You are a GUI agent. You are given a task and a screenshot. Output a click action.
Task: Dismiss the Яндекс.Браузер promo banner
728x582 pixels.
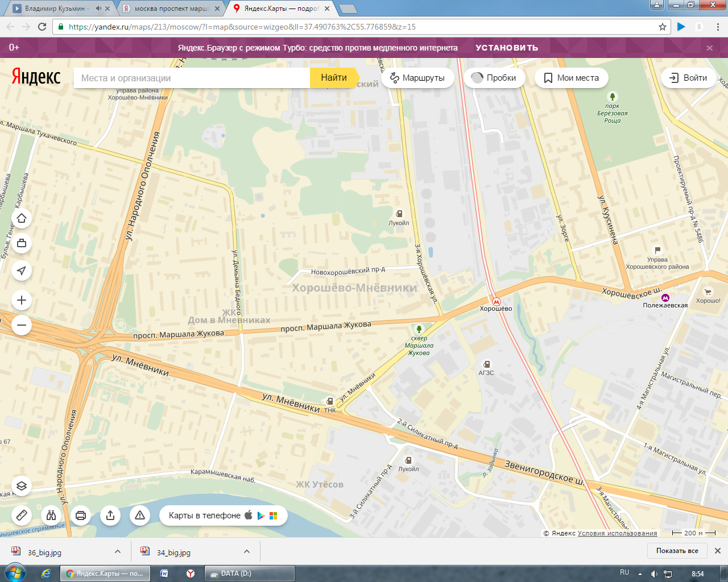[x=709, y=48]
